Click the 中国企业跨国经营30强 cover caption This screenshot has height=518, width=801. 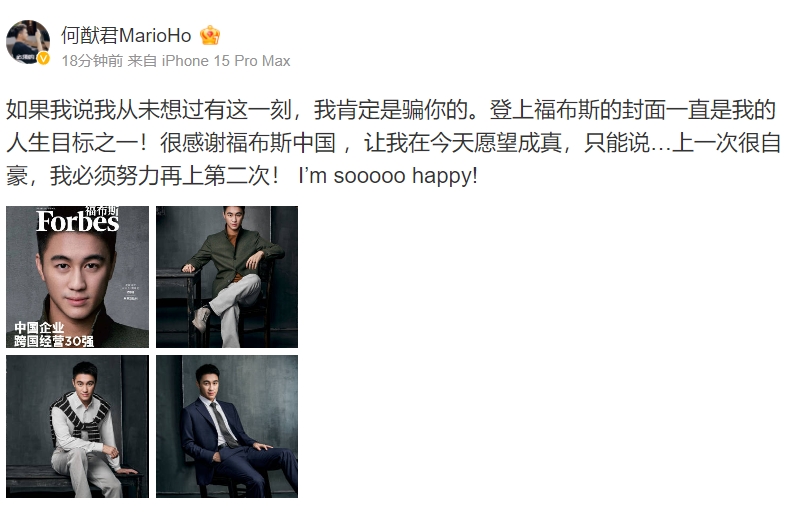coord(54,334)
